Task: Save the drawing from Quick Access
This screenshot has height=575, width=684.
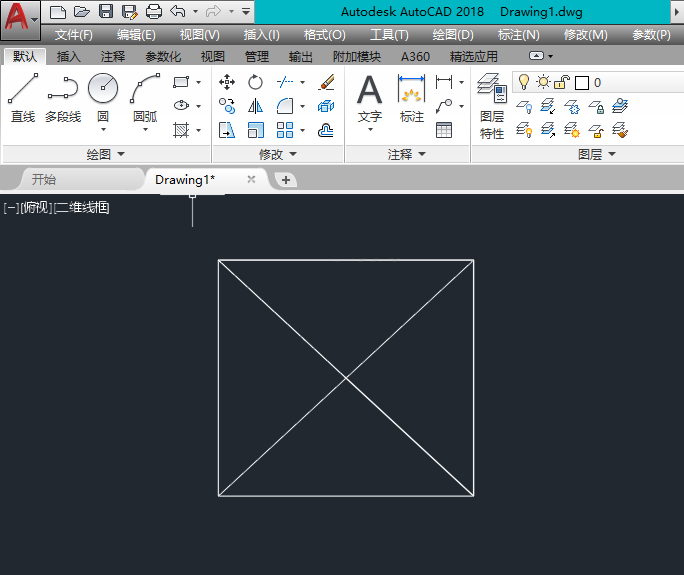Action: tap(106, 11)
